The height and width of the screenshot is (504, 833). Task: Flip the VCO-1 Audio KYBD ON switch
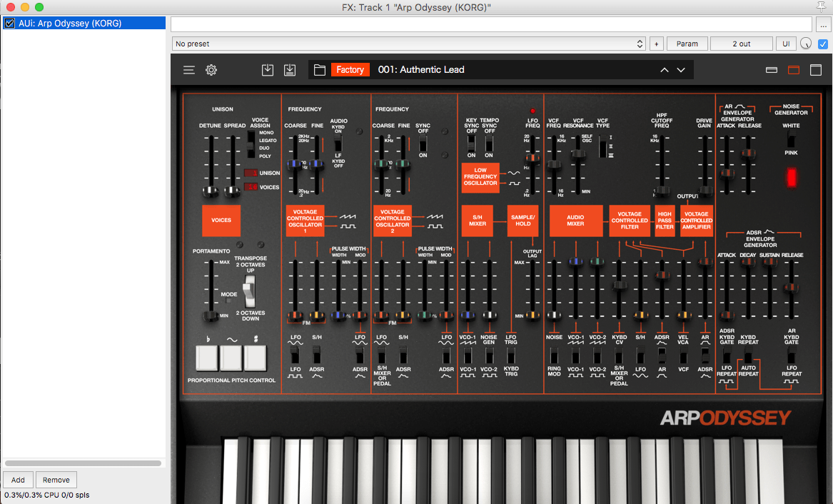coord(338,142)
